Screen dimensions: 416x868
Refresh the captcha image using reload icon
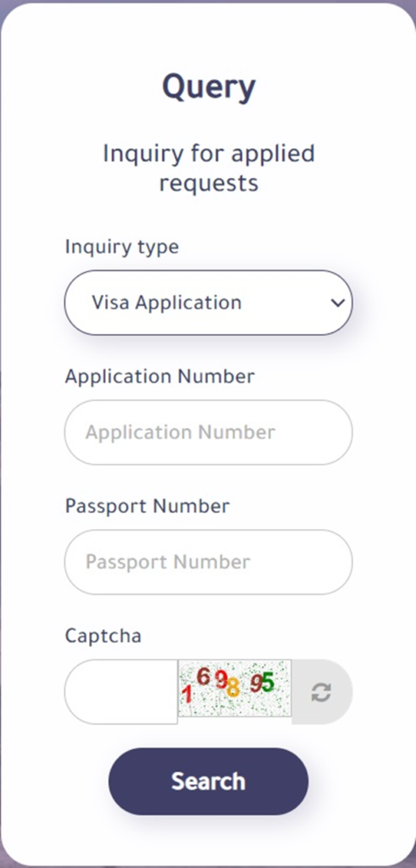click(321, 692)
